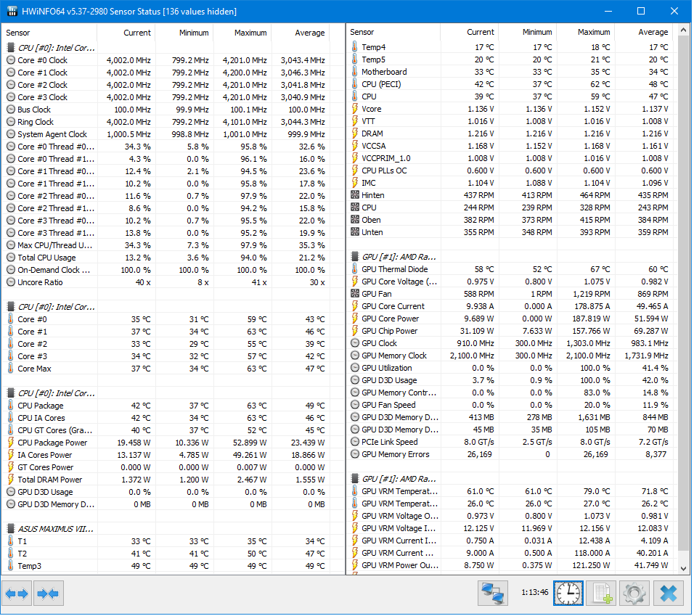The width and height of the screenshot is (694, 616).
Task: Click the right pane scrollbar down arrow
Action: [x=683, y=569]
